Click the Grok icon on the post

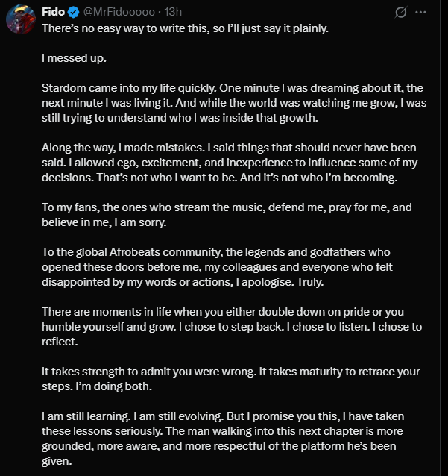tap(401, 13)
